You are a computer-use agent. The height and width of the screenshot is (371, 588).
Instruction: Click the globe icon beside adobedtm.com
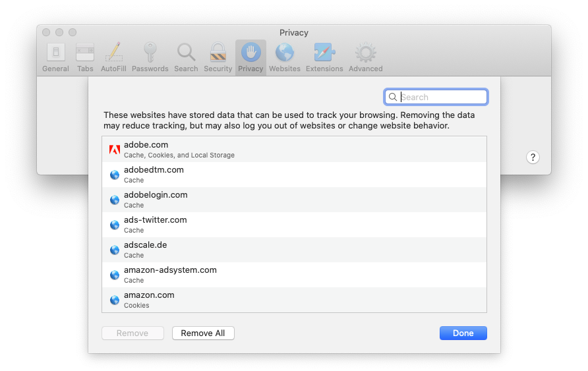(x=115, y=175)
